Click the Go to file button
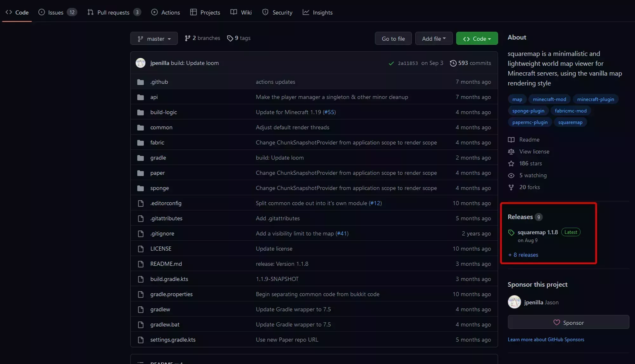The width and height of the screenshot is (635, 364). (393, 38)
